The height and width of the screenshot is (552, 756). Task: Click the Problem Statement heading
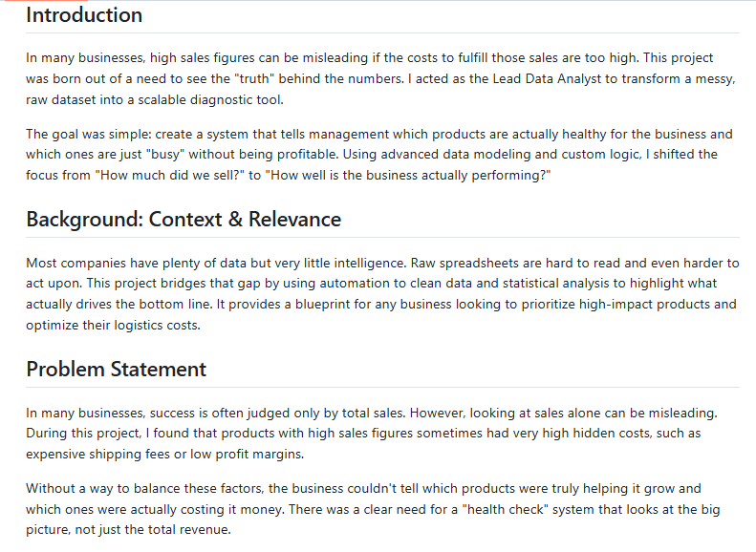click(x=117, y=369)
